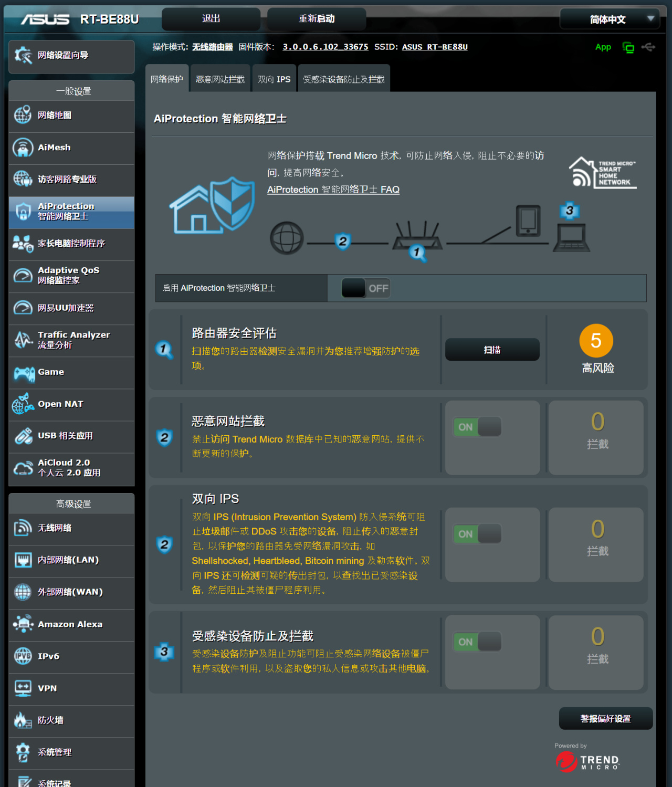
Task: Click the Trend Micro Smart Home Network logo
Action: click(603, 172)
